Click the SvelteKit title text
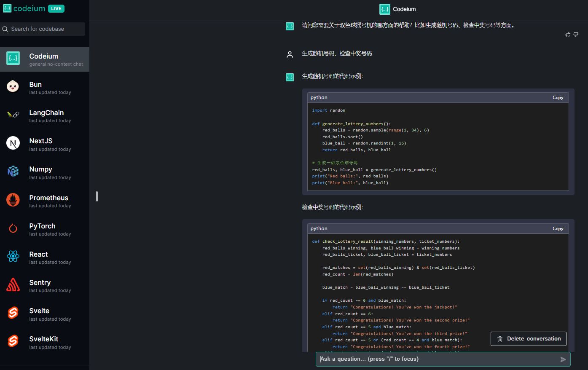 click(44, 339)
